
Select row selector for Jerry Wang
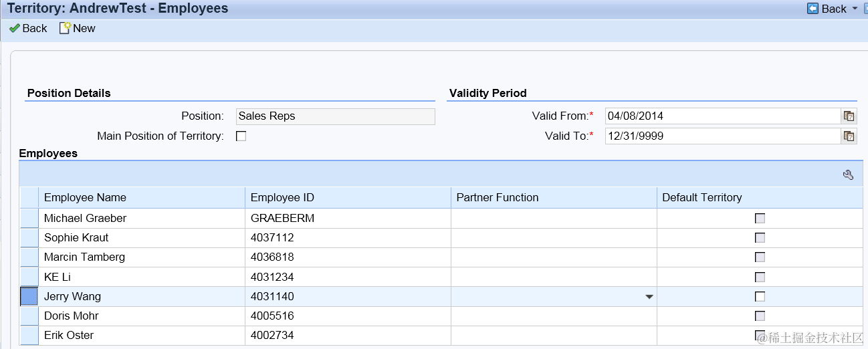pos(29,296)
